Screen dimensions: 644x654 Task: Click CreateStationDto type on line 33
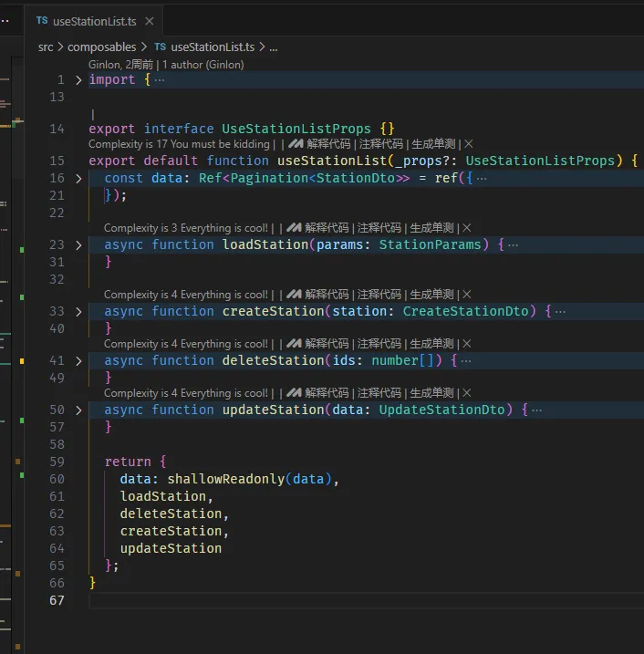pyautogui.click(x=465, y=312)
